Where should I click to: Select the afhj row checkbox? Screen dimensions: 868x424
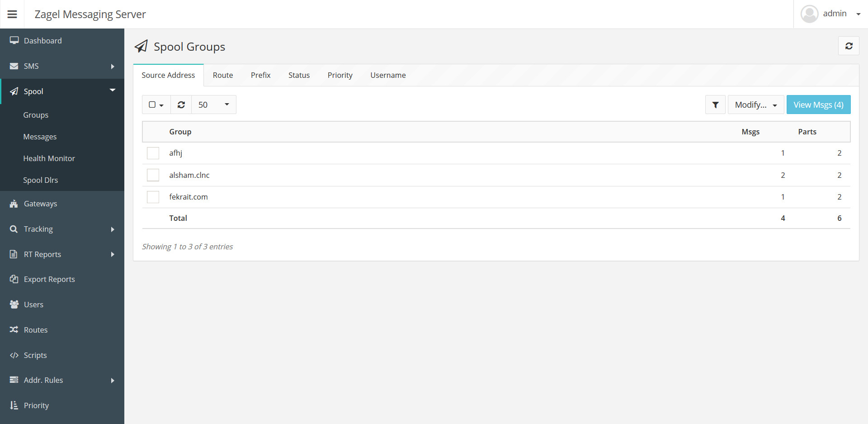(x=153, y=153)
